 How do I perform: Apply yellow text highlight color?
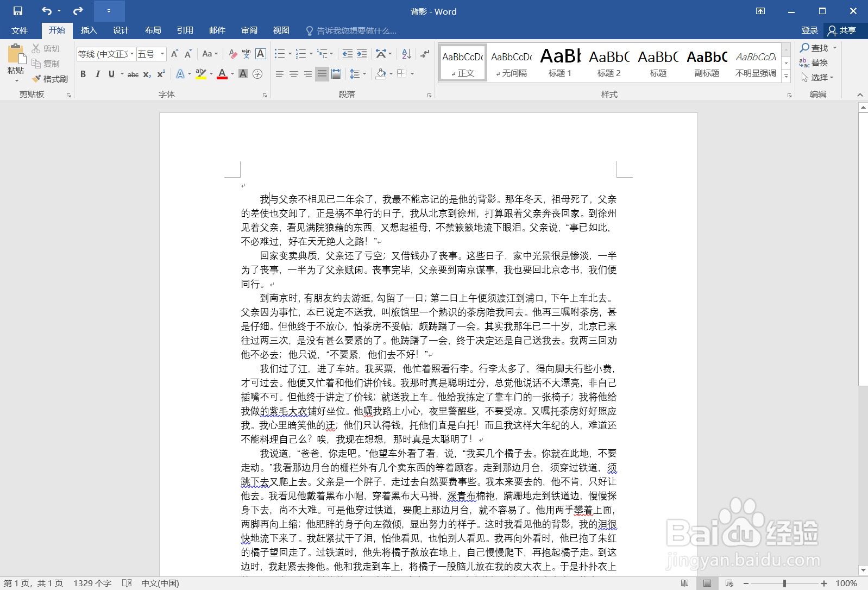[x=201, y=74]
